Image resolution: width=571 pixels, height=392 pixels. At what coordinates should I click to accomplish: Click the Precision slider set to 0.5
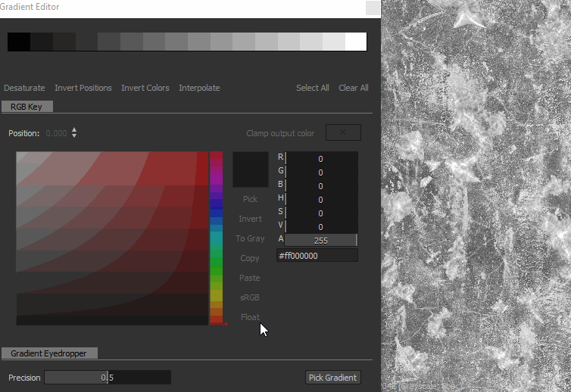click(x=108, y=378)
